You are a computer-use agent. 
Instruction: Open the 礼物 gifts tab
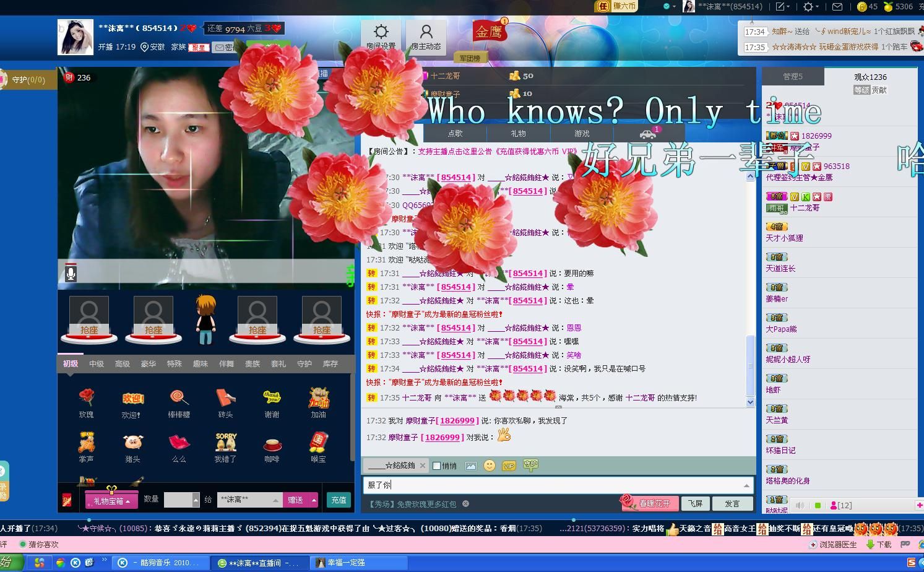(x=518, y=134)
